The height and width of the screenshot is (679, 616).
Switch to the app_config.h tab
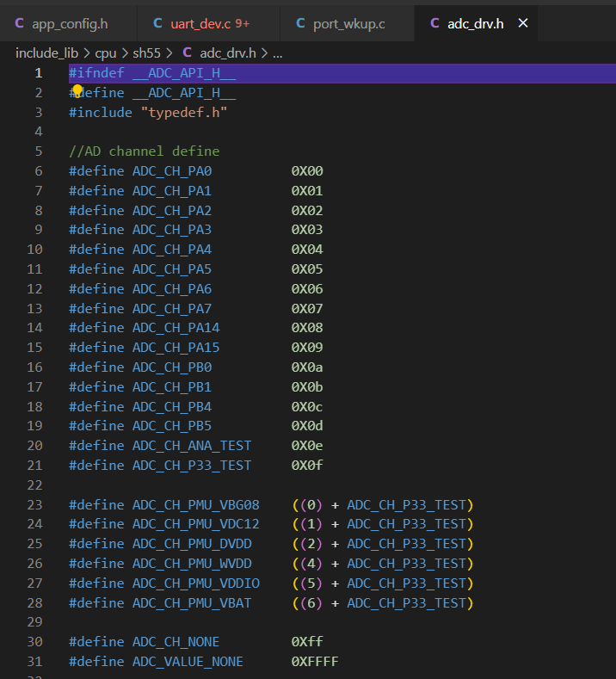pyautogui.click(x=68, y=23)
